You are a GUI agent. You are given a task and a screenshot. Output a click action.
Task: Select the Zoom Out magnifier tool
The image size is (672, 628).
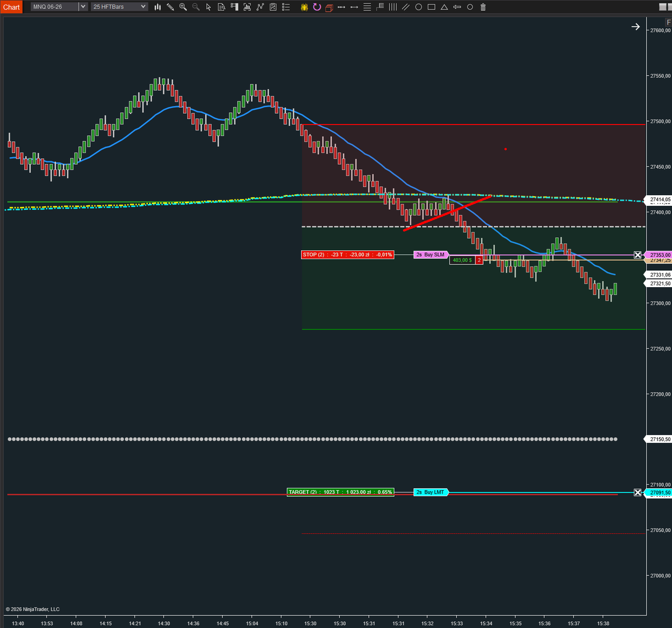coord(196,7)
